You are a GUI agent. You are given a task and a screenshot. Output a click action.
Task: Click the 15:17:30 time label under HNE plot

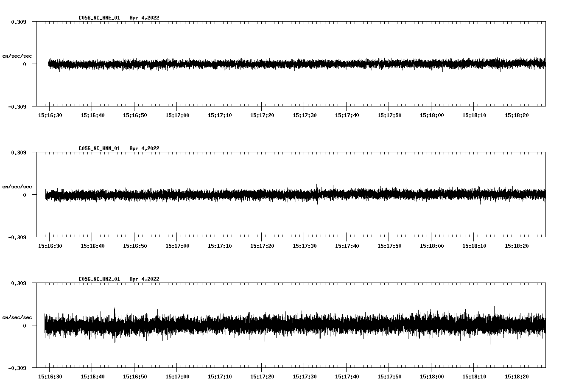coord(305,115)
